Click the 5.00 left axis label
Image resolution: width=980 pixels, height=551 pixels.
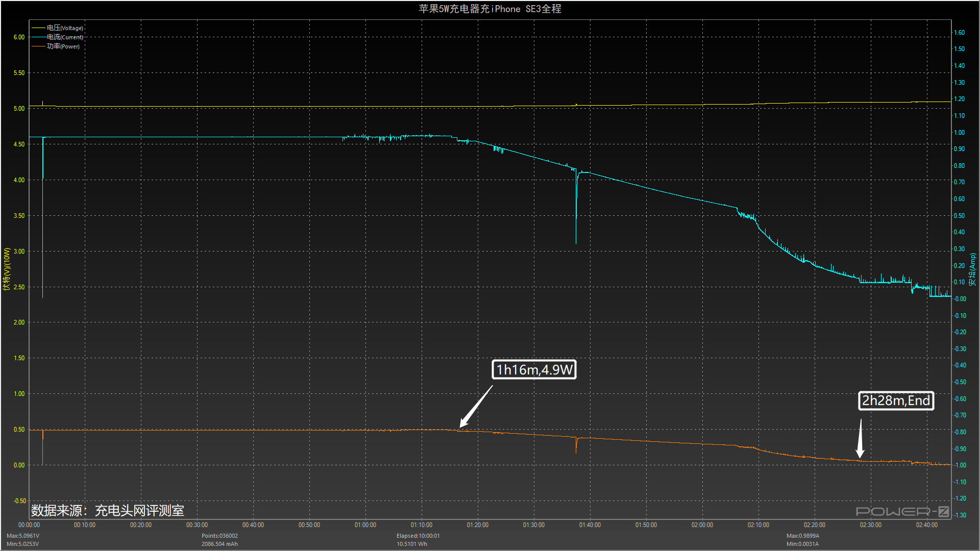(19, 109)
